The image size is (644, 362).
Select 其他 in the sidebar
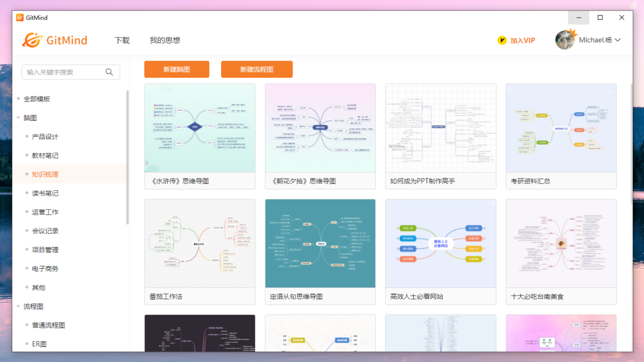(x=39, y=287)
